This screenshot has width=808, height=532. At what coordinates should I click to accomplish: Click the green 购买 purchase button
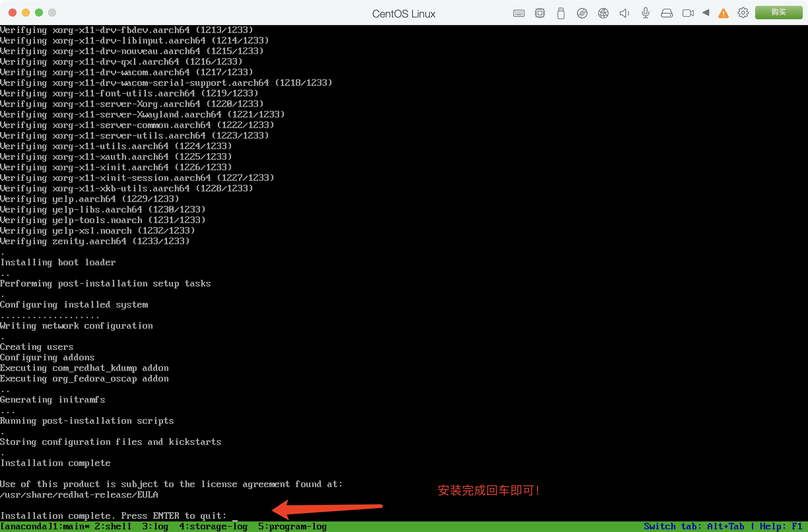pyautogui.click(x=779, y=13)
